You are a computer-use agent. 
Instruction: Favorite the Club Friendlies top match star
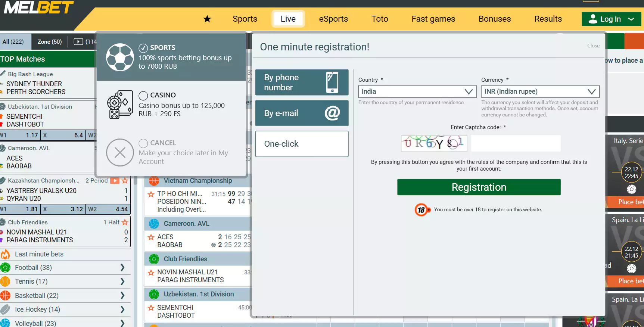[x=125, y=222]
